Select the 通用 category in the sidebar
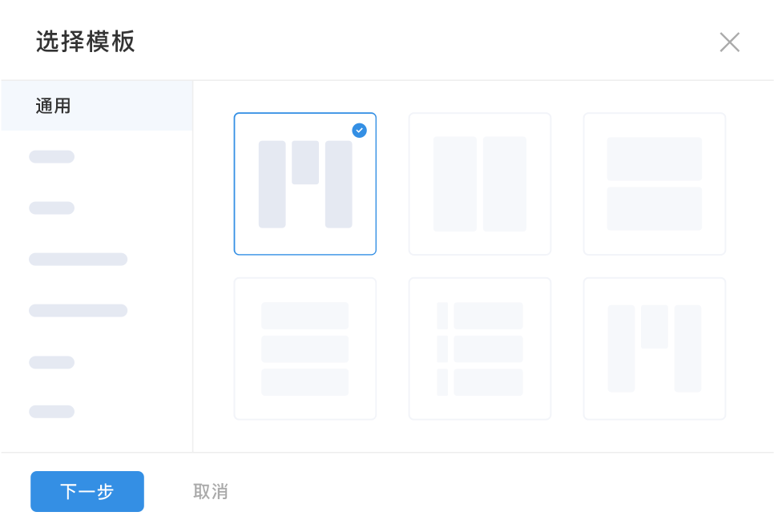774x532 pixels. point(53,106)
